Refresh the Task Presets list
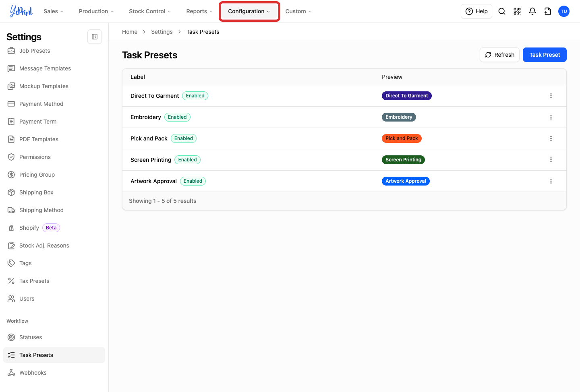 coord(499,55)
